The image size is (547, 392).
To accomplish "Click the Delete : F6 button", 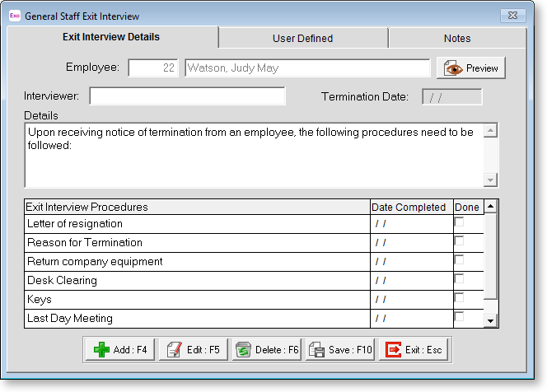I will click(267, 350).
